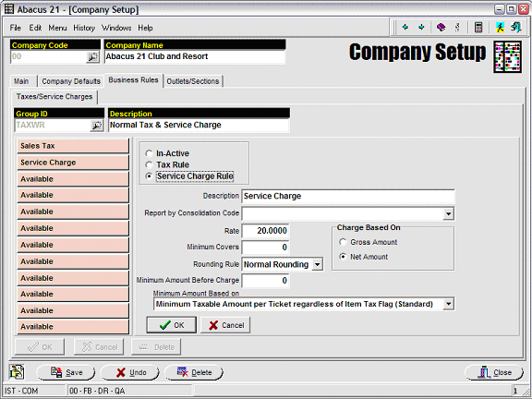
Task: Click the Rate field showing 20.0000
Action: point(265,231)
